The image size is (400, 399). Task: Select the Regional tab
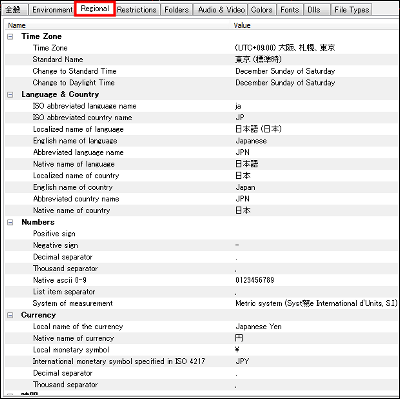tap(95, 9)
